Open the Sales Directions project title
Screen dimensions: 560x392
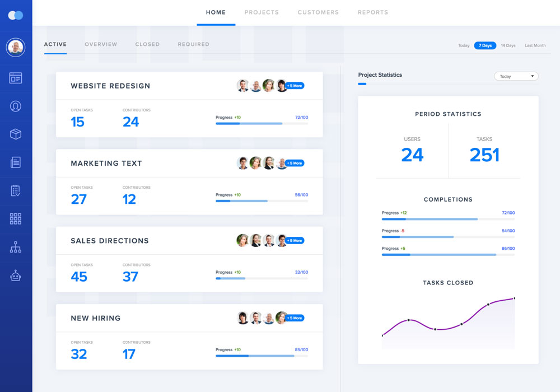110,241
